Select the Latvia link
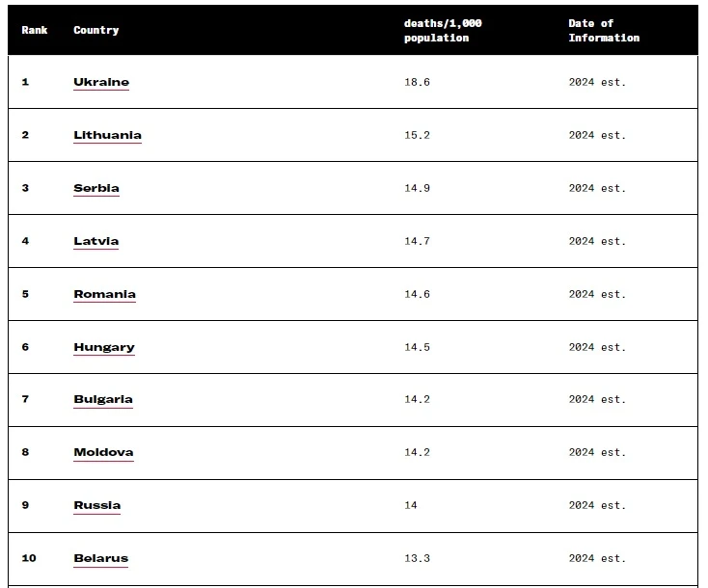The width and height of the screenshot is (708, 588). pyautogui.click(x=96, y=241)
